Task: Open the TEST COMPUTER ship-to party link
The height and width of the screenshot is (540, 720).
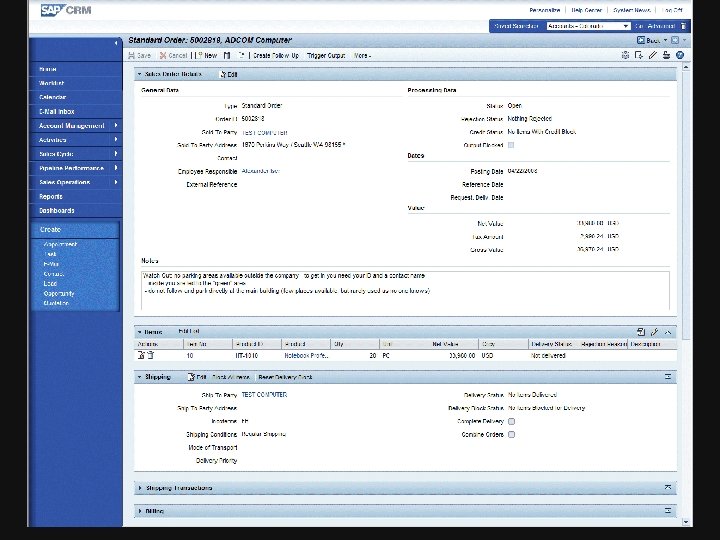Action: tap(264, 395)
